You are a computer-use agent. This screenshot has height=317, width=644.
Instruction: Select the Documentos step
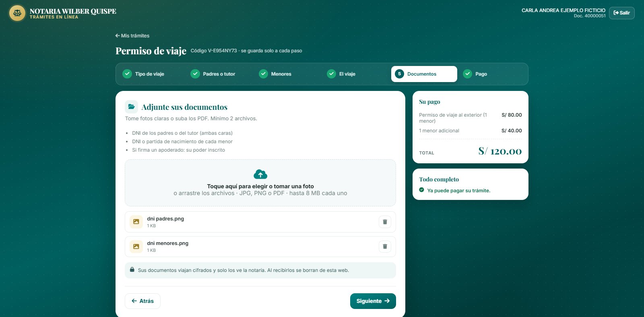[x=424, y=74]
